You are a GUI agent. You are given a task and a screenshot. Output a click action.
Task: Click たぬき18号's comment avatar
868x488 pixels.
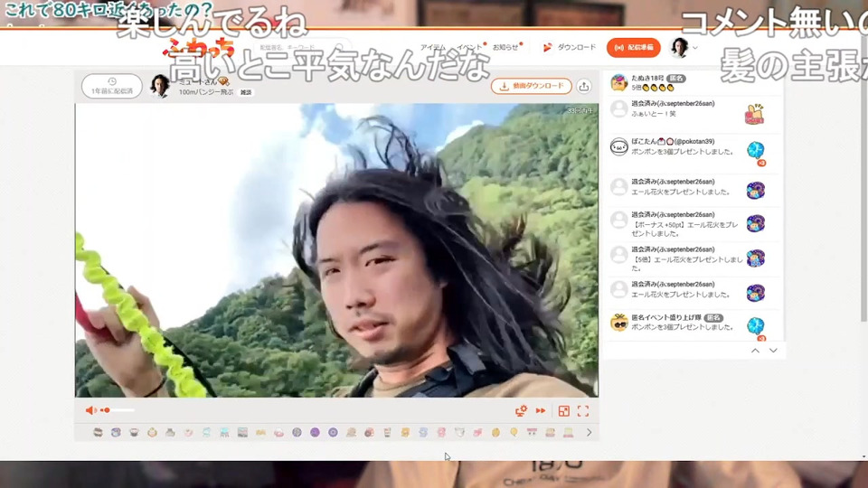tap(618, 82)
